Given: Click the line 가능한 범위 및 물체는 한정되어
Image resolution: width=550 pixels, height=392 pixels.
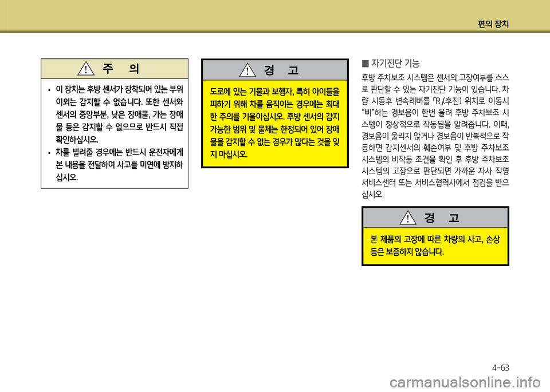Looking at the screenshot, I should (274, 129).
